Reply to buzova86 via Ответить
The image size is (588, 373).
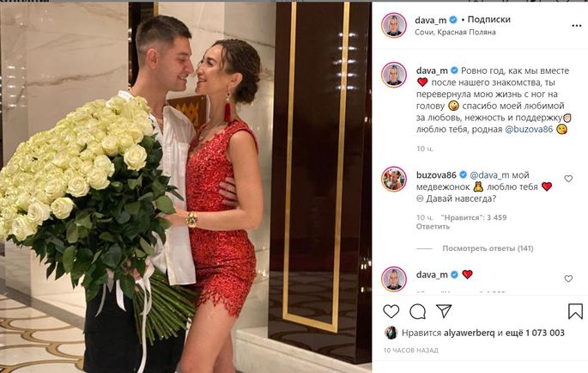433,227
